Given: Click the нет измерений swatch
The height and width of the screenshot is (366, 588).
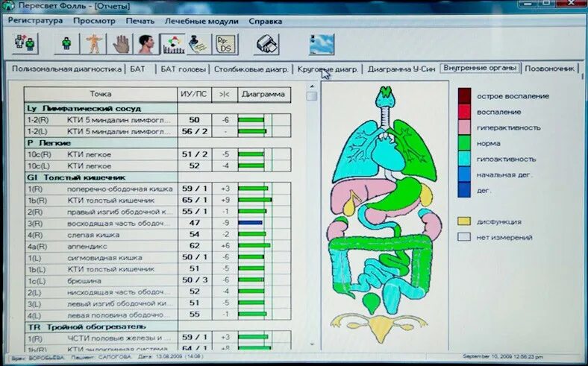Looking at the screenshot, I should coord(464,237).
